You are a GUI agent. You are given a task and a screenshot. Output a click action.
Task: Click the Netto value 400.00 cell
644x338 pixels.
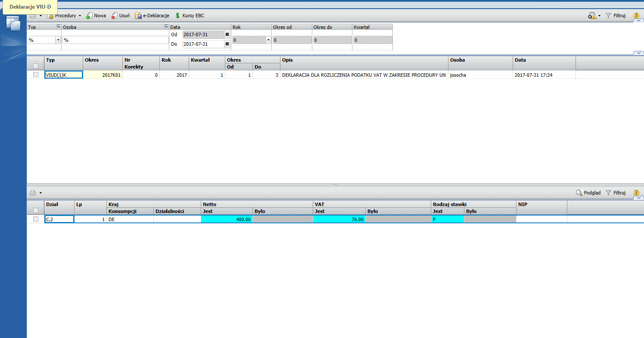coord(227,219)
